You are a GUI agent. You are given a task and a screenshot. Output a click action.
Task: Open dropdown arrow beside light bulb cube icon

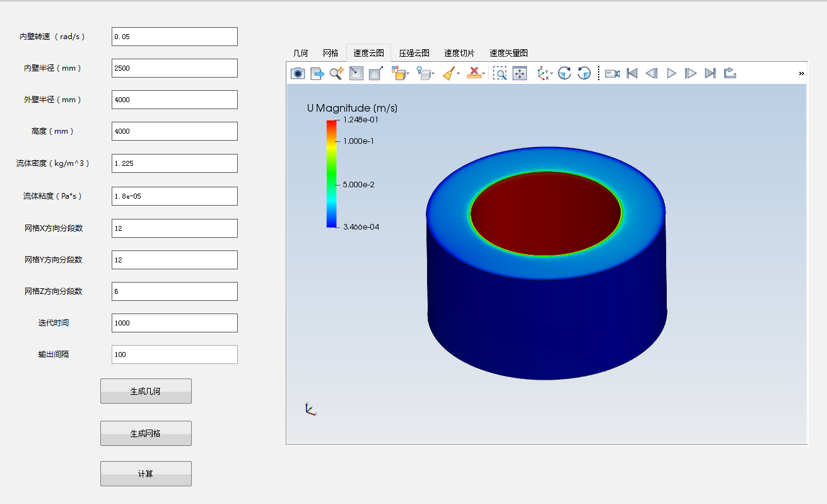(433, 74)
